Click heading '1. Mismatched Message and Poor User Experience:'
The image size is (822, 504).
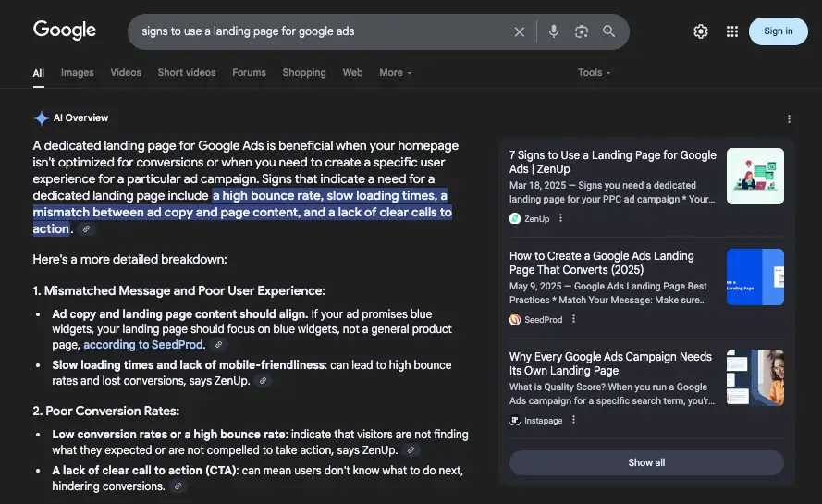tap(178, 290)
